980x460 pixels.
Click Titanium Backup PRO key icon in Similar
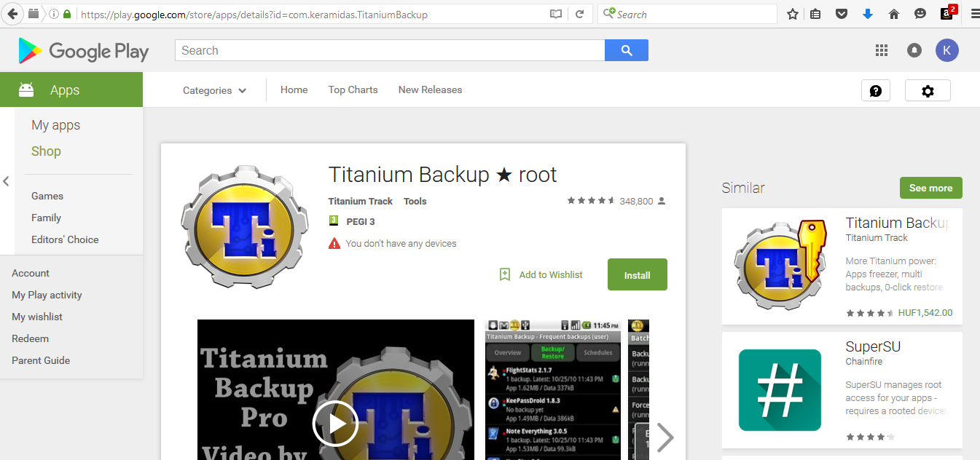780,265
